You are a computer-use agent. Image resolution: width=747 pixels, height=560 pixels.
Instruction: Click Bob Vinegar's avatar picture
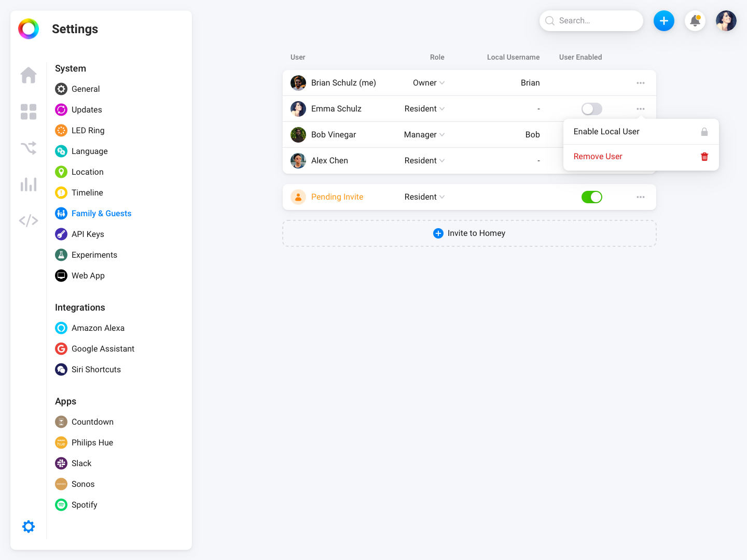pyautogui.click(x=298, y=135)
